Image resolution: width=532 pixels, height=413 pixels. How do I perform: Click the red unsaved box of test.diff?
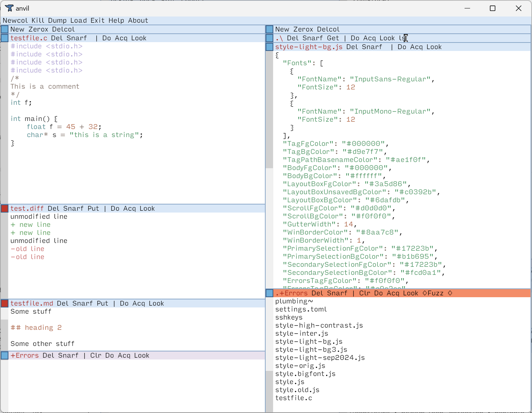(4, 209)
